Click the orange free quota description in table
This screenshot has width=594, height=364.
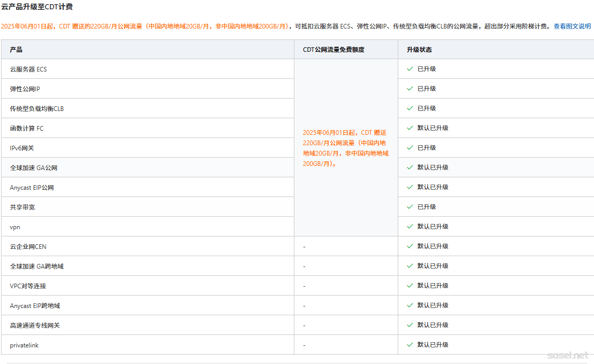point(345,148)
